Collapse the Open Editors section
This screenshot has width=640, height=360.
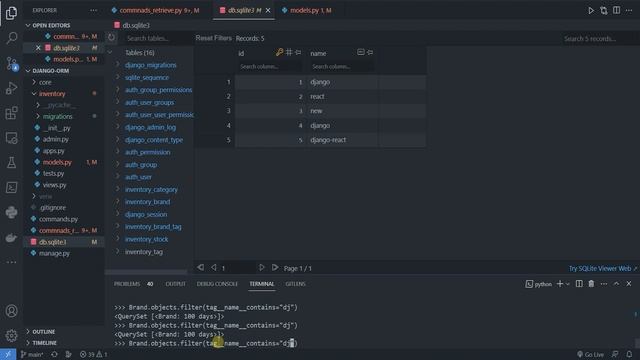point(28,25)
